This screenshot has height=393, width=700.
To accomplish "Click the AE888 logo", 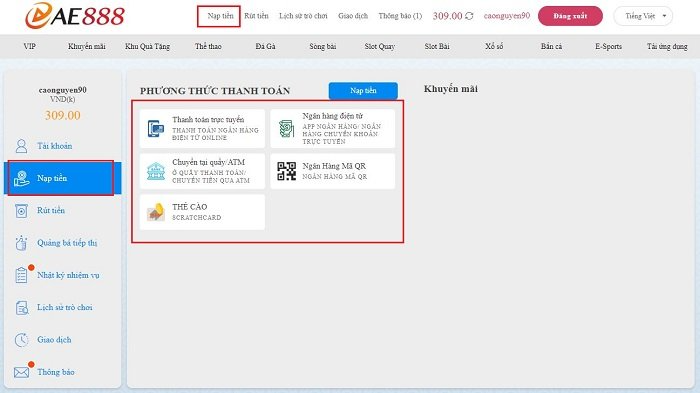I will 75,16.
